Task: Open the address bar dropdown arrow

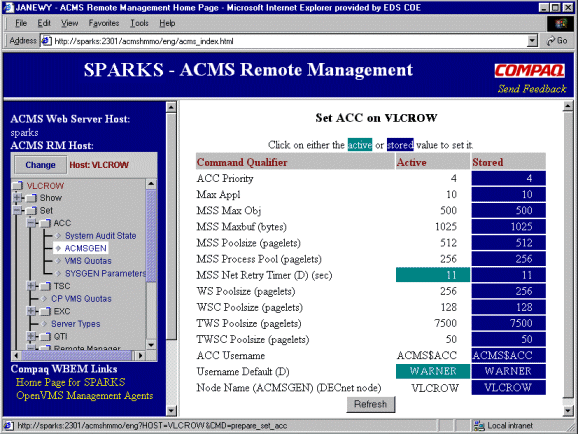Action: click(x=532, y=41)
